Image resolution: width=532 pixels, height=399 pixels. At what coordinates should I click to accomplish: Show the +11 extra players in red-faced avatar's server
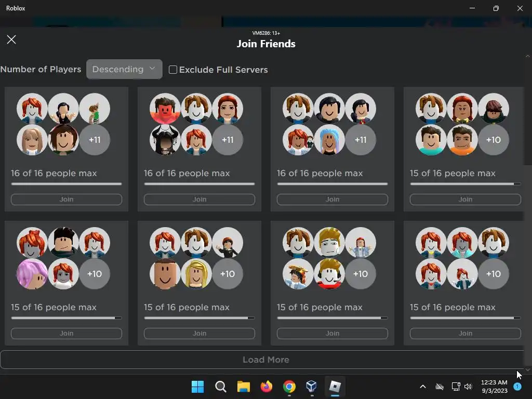tap(228, 140)
